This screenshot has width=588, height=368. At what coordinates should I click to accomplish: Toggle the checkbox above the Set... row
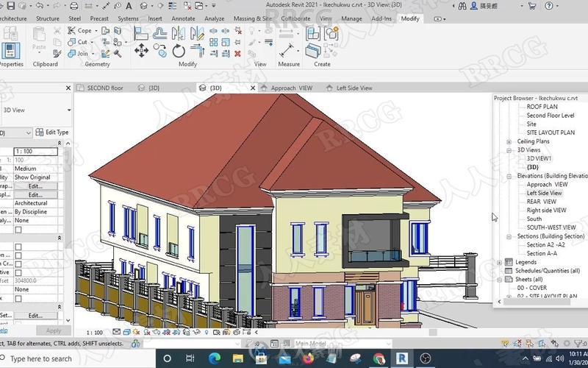tap(18, 299)
